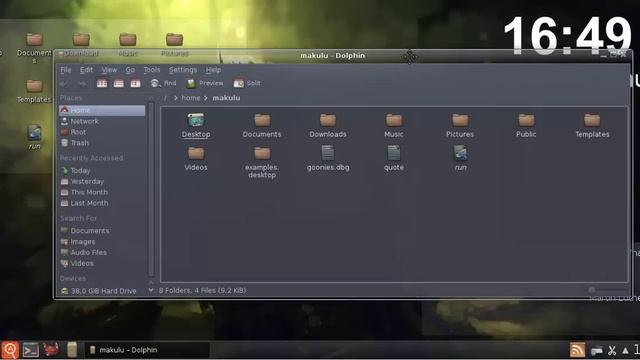
Task: Click the RSS feed tray icon
Action: (578, 350)
